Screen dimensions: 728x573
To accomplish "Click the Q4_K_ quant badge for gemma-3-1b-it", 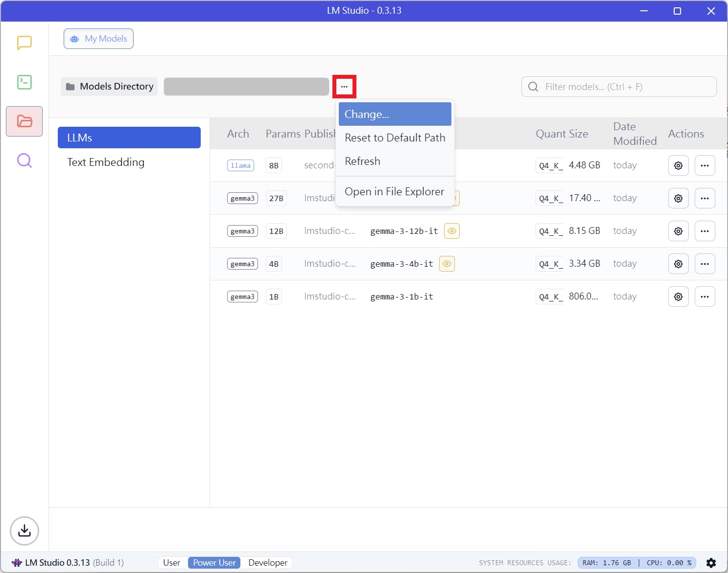I will click(551, 297).
